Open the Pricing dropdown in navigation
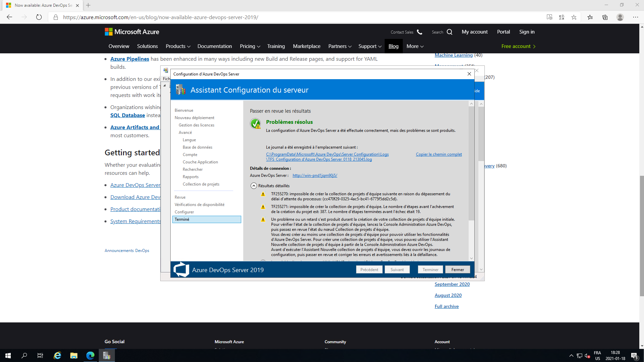Image resolution: width=644 pixels, height=362 pixels. pos(250,46)
